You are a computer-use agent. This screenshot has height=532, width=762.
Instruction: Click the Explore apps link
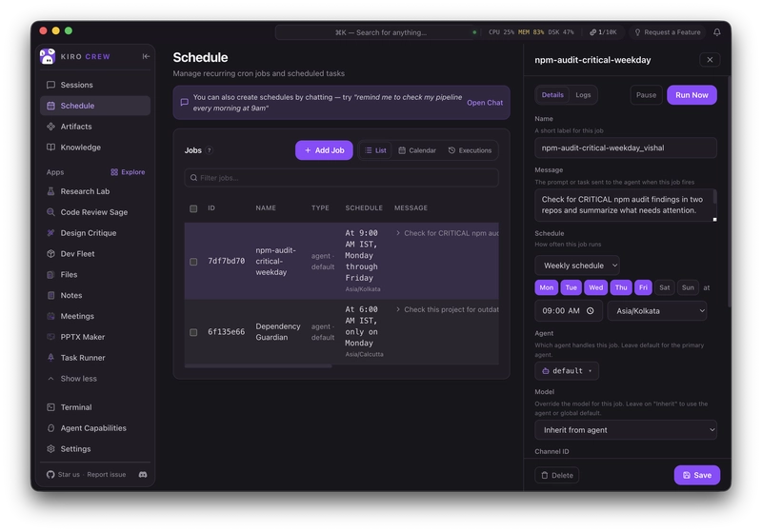coord(128,172)
